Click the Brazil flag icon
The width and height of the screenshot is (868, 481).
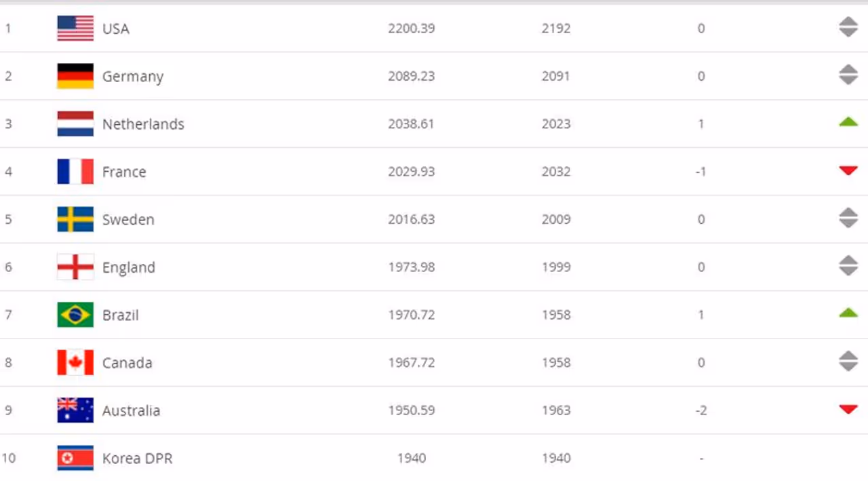tap(75, 315)
